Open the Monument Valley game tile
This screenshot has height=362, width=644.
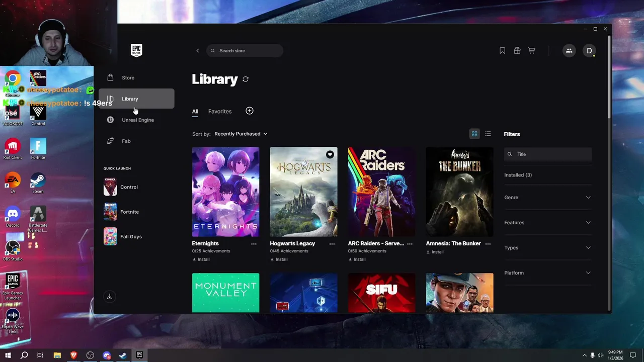(225, 293)
